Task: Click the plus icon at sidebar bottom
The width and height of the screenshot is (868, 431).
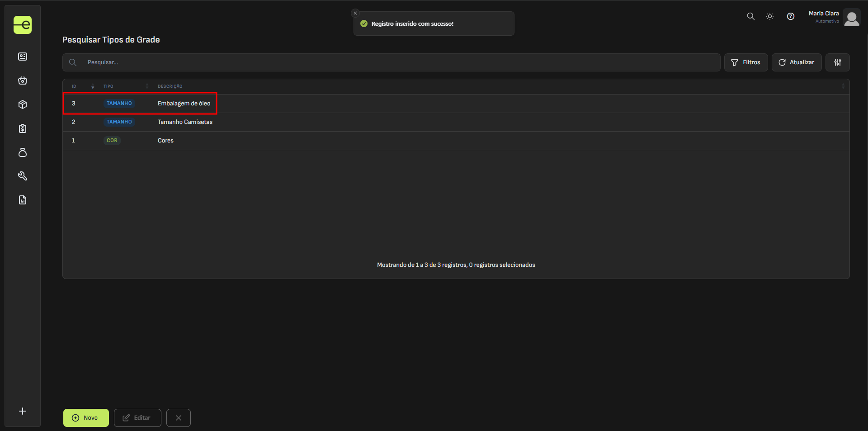Action: (x=23, y=411)
